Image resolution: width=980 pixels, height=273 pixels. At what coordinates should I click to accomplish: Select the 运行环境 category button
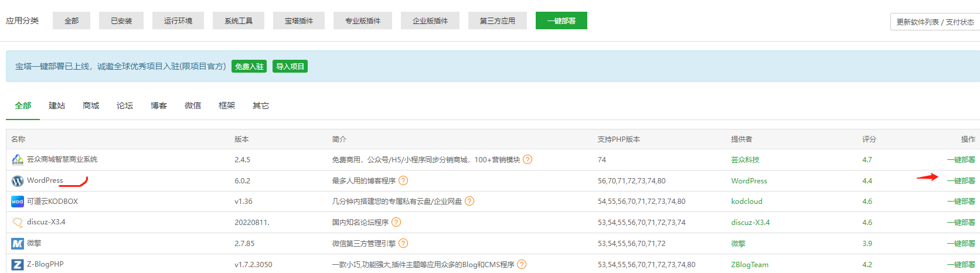pos(178,21)
